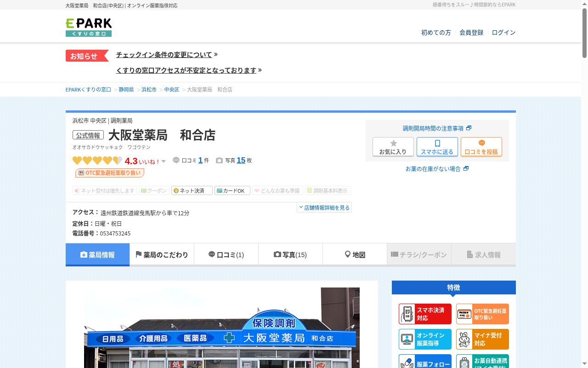This screenshot has height=368, width=588.
Task: Switch to the 口コミ(1) tab
Action: coord(226,254)
